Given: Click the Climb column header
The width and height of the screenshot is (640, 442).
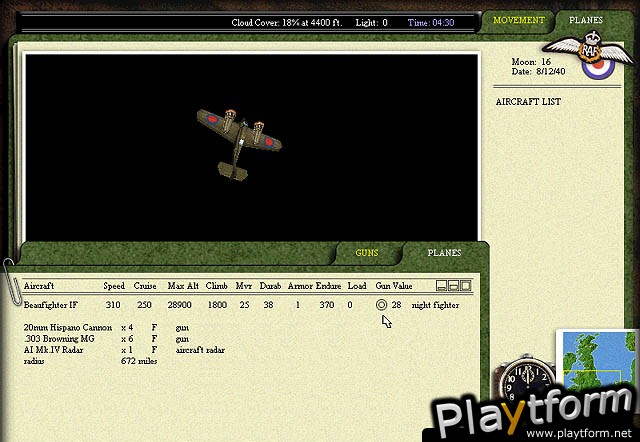Looking at the screenshot, I should pos(216,286).
